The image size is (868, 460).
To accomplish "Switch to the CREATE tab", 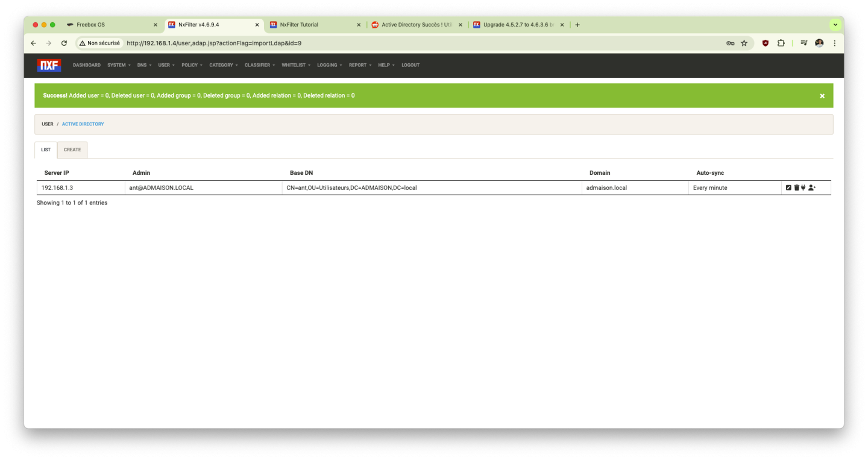I will [72, 150].
